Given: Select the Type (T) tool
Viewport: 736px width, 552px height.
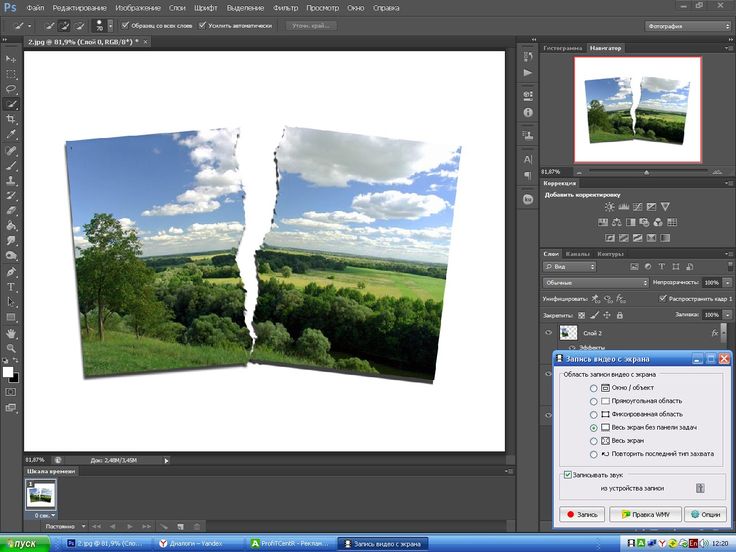Looking at the screenshot, I should click(11, 286).
